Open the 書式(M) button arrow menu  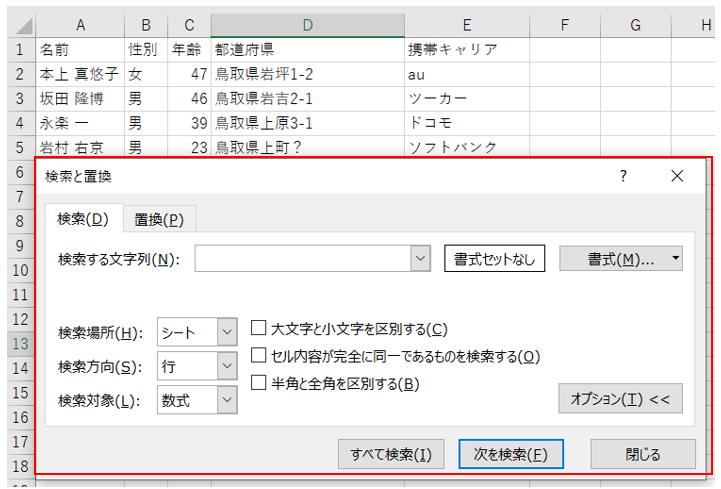675,259
